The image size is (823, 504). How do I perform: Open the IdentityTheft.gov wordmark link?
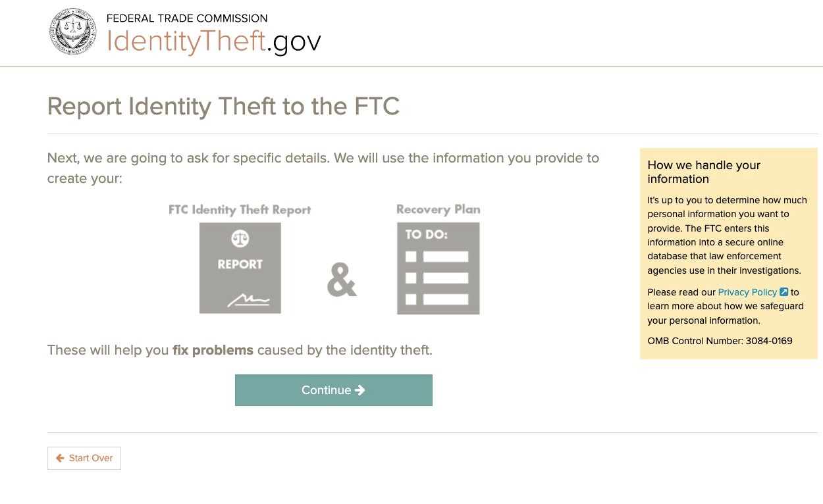point(214,41)
